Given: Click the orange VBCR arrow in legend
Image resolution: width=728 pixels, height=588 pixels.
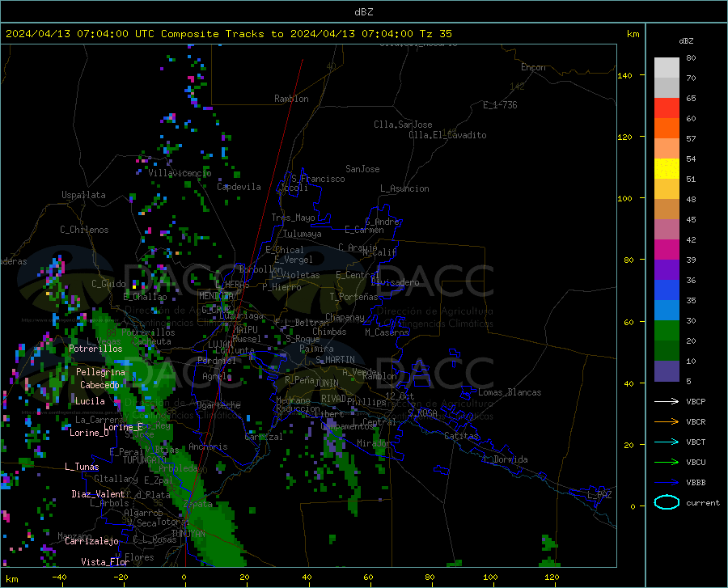Looking at the screenshot, I should (x=667, y=421).
